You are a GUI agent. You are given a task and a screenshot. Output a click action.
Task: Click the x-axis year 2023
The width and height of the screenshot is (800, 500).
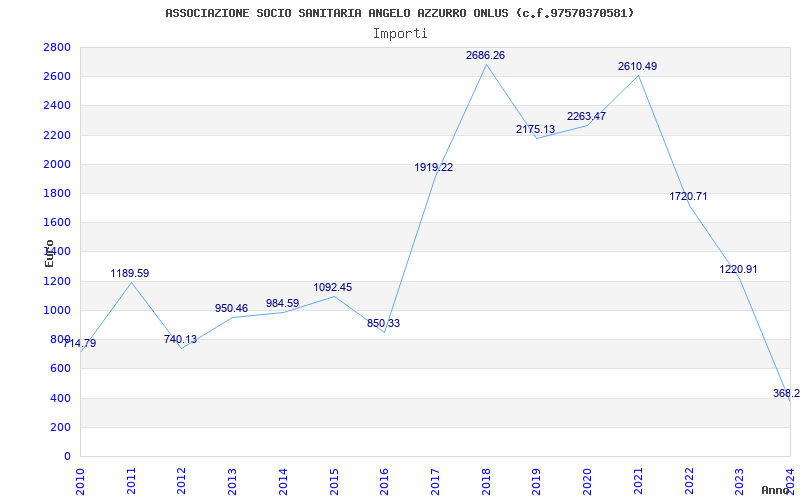click(x=740, y=482)
